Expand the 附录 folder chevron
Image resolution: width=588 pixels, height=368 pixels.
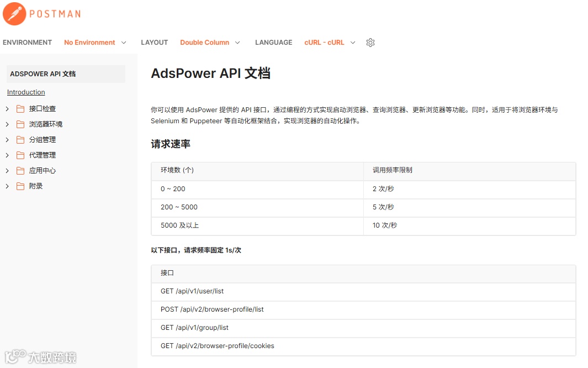[7, 186]
